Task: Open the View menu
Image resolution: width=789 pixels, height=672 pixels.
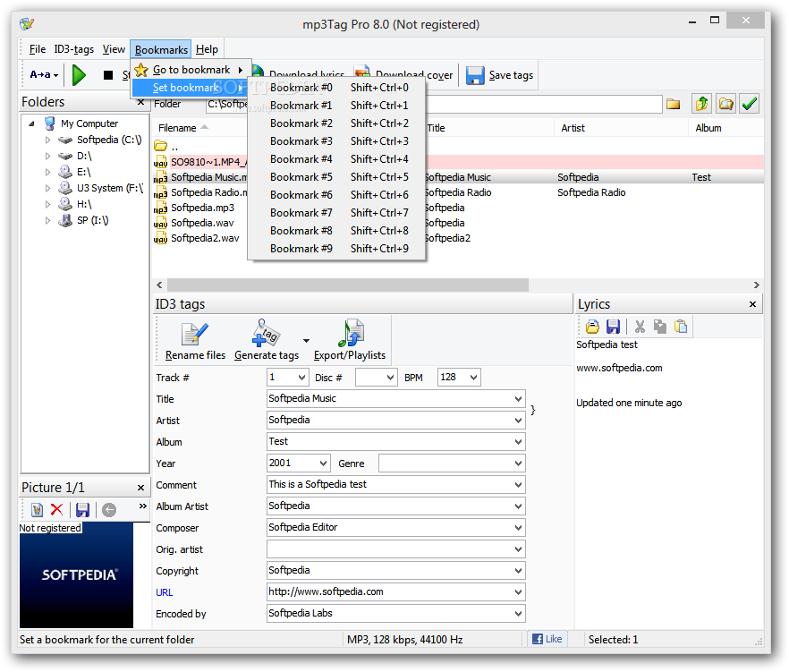Action: coord(114,49)
